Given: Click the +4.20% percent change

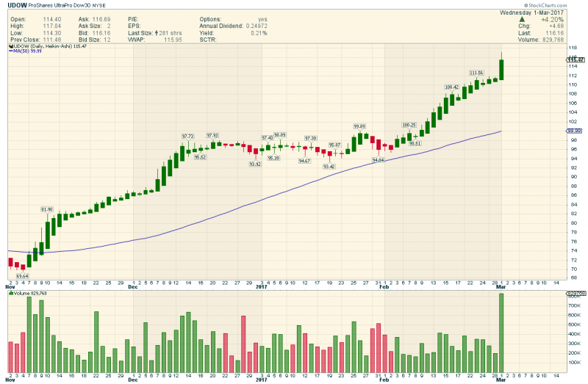Looking at the screenshot, I should click(x=552, y=20).
